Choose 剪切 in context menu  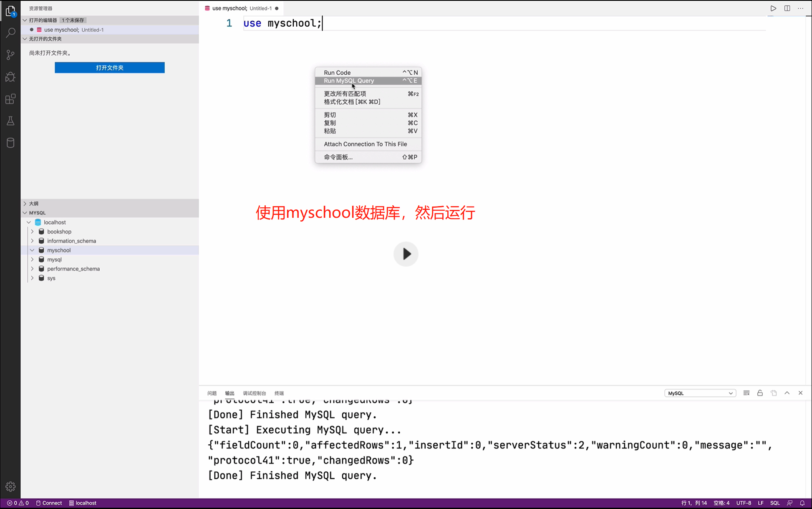(x=368, y=115)
